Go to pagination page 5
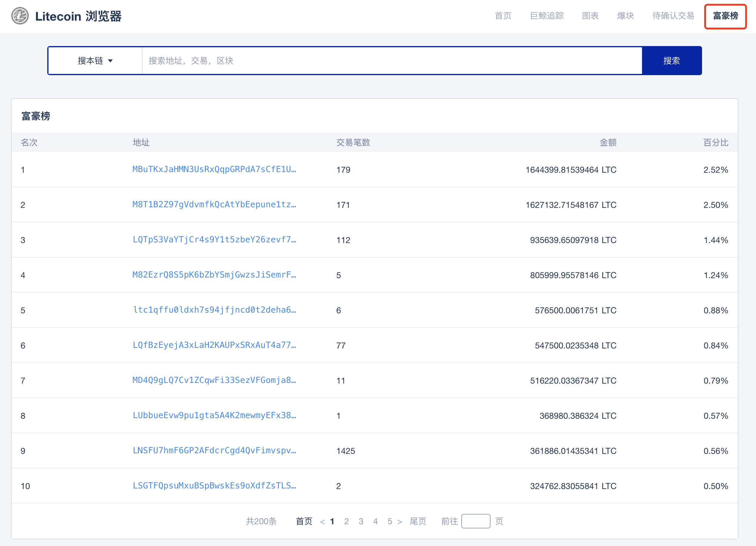Screen dimensions: 756x546 (390, 521)
